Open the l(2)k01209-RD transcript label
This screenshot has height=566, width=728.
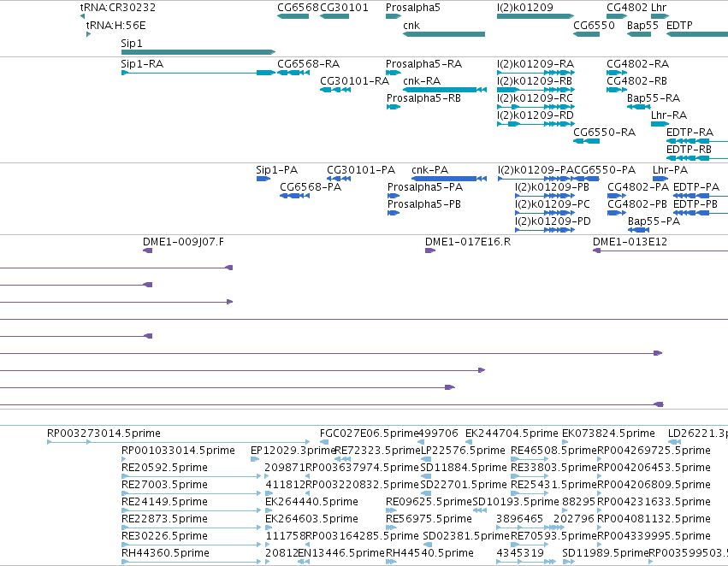[536, 115]
